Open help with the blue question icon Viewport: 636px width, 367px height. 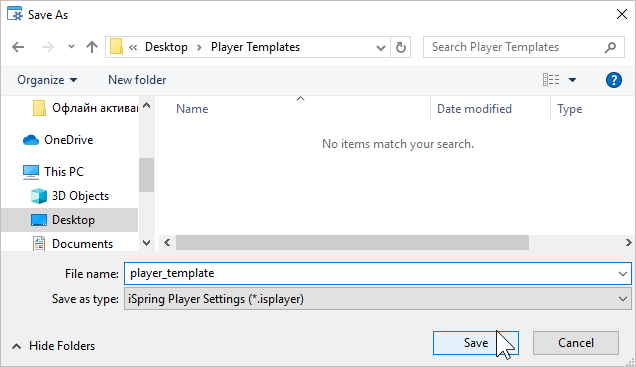(614, 80)
